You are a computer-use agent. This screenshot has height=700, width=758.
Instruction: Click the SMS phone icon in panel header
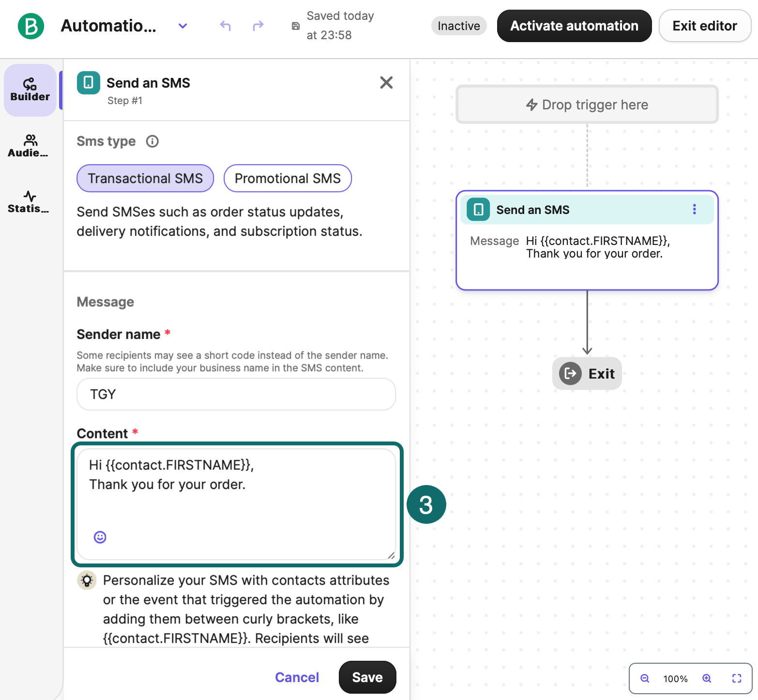coord(89,83)
